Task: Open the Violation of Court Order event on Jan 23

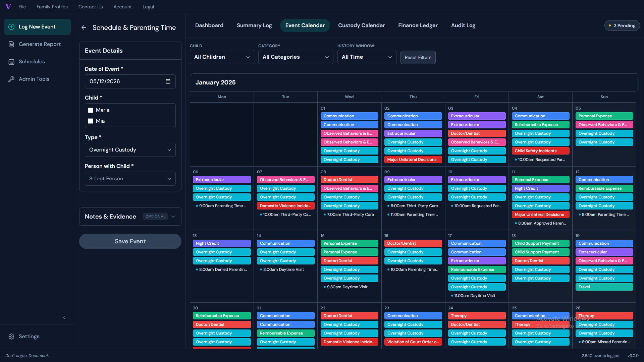Action: tap(413, 342)
